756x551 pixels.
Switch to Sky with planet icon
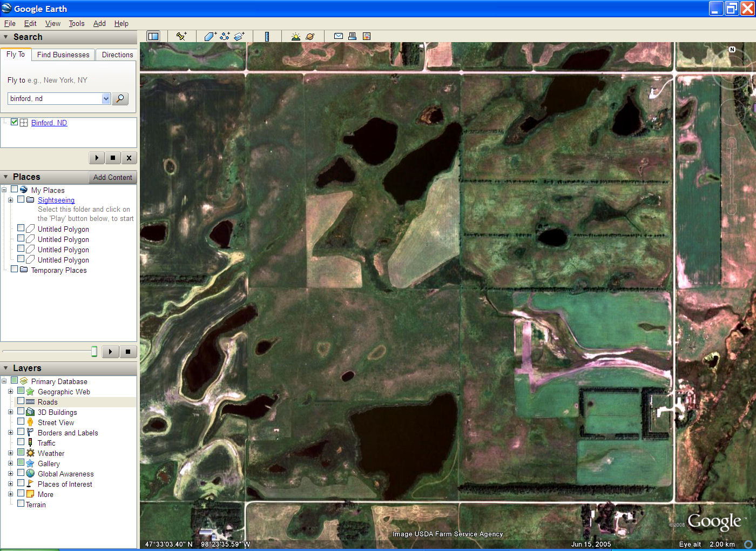pos(310,36)
